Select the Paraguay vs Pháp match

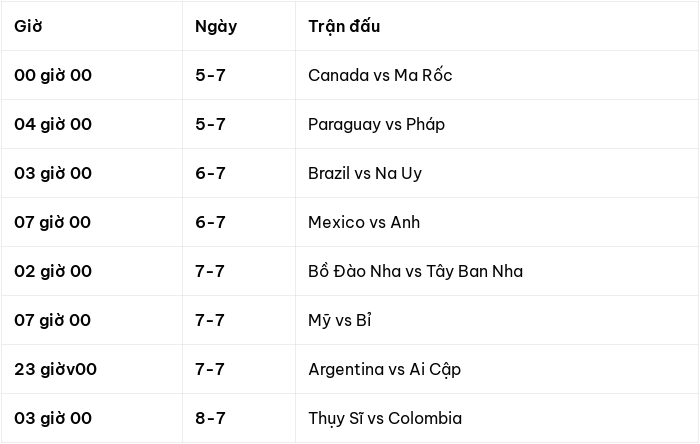click(x=376, y=124)
